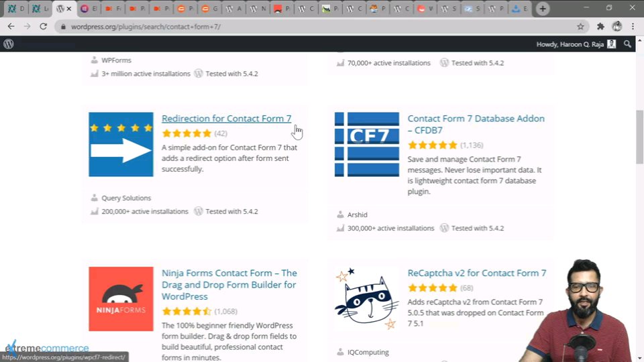Switch to the Elementor tab
644x362 pixels.
(89, 9)
